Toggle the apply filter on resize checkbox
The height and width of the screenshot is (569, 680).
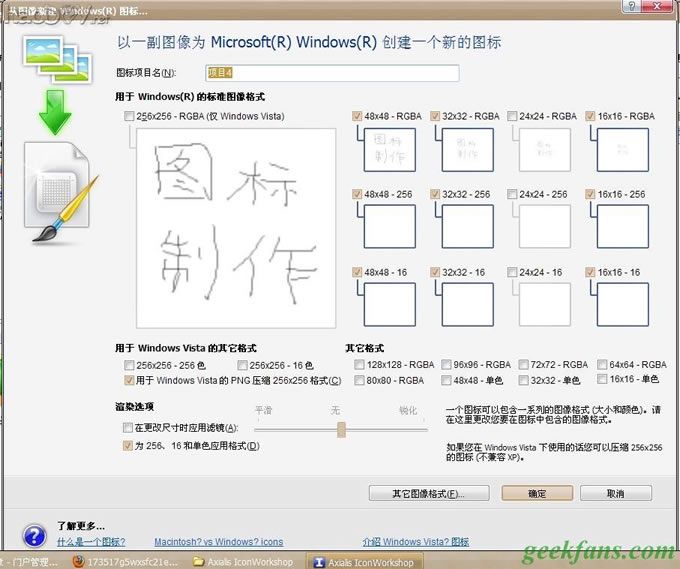pos(128,428)
